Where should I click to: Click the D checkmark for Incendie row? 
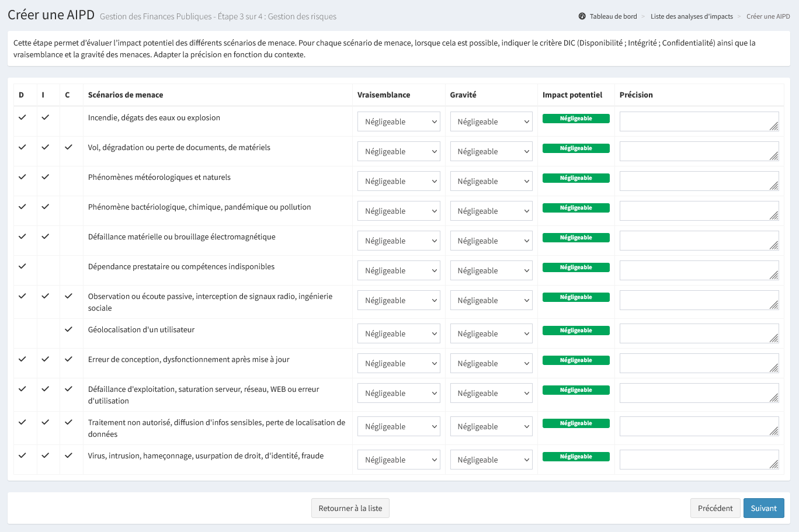pyautogui.click(x=22, y=117)
